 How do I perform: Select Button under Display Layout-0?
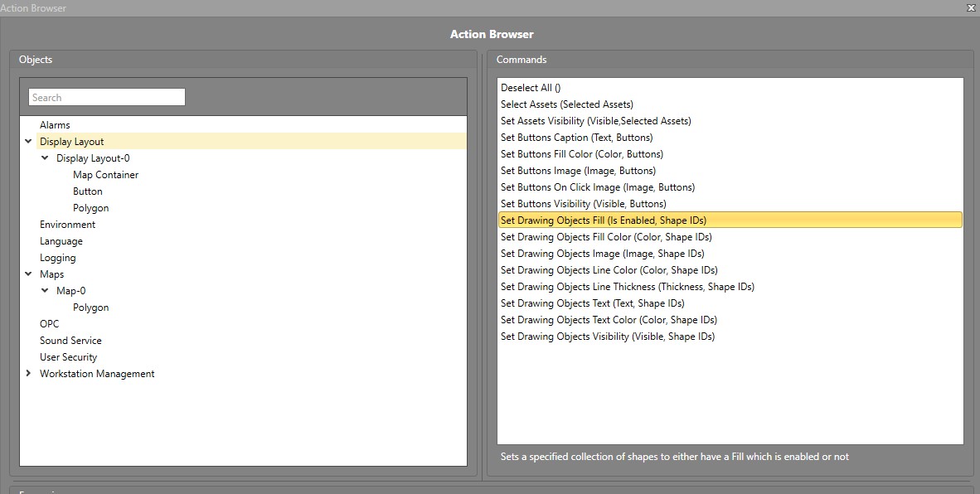pyautogui.click(x=88, y=191)
